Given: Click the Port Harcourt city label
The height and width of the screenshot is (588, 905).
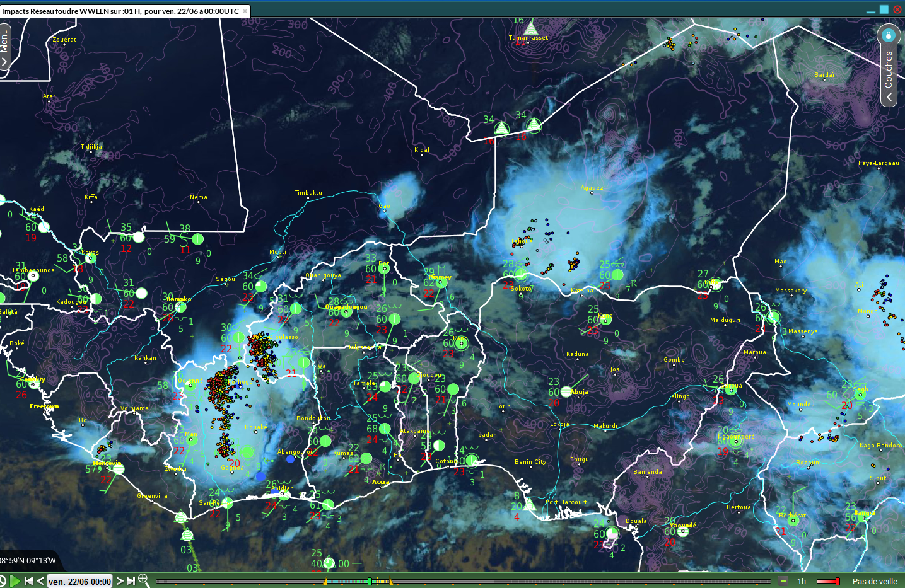Looking at the screenshot, I should [566, 502].
